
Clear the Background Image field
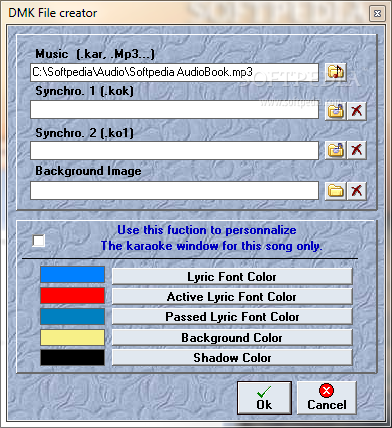357,191
